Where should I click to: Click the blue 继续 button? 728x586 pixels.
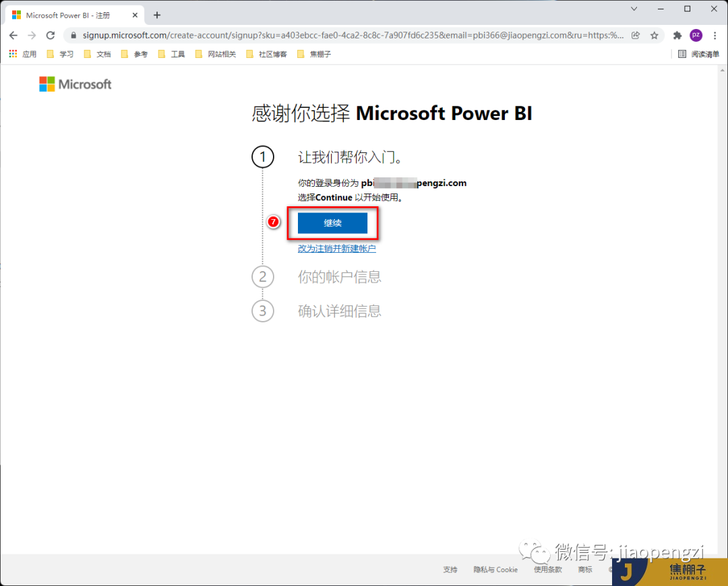[332, 223]
